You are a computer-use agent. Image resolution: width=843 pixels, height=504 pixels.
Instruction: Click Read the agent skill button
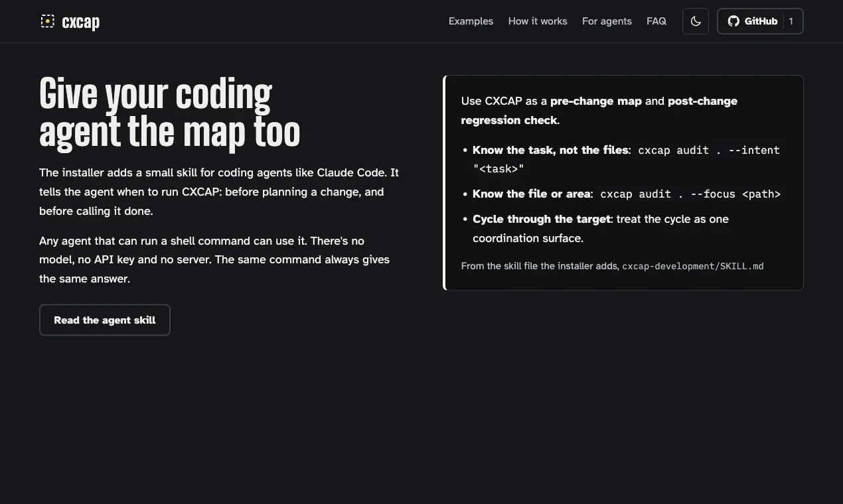tap(105, 320)
